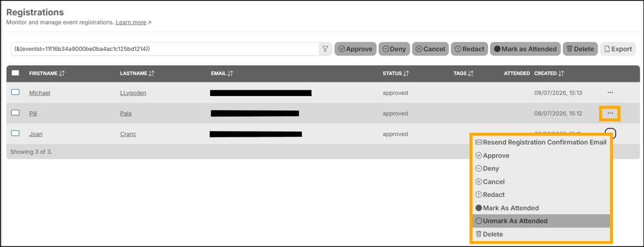Click the Delete toolbar button
This screenshot has height=247, width=644.
coord(580,49)
